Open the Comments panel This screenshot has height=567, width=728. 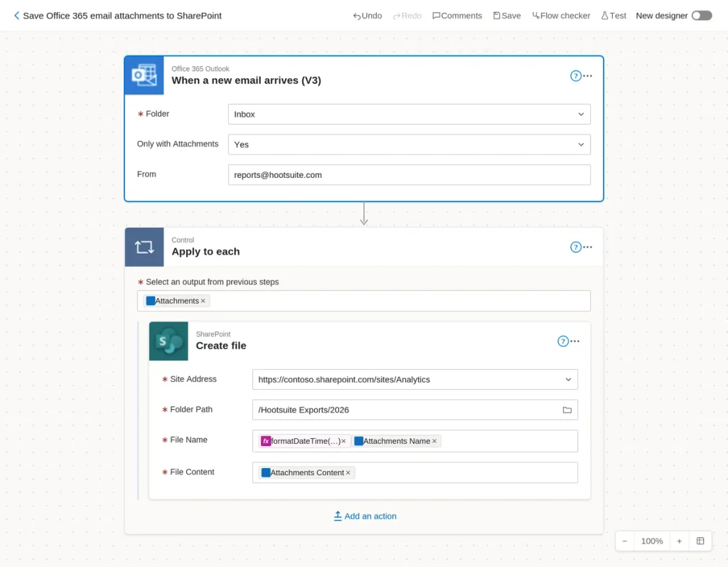tap(457, 16)
